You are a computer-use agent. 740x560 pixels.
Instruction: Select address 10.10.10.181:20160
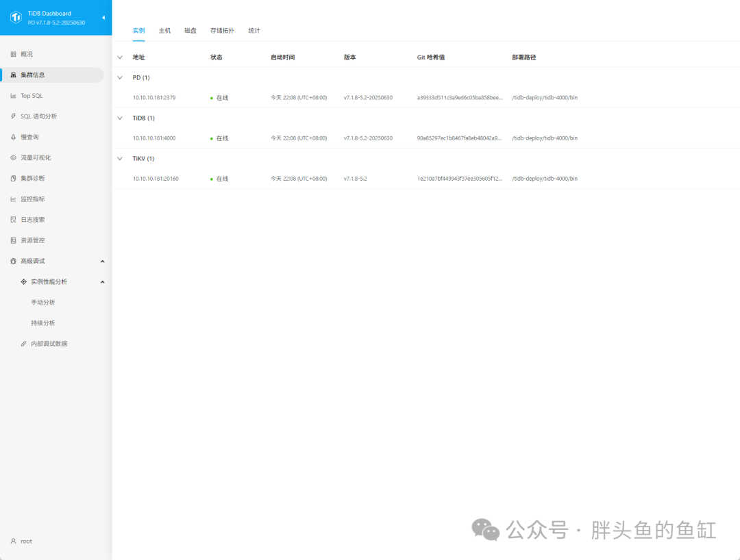click(156, 179)
